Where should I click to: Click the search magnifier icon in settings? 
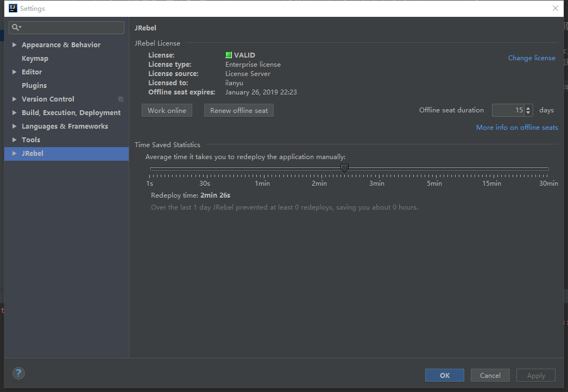pos(16,27)
